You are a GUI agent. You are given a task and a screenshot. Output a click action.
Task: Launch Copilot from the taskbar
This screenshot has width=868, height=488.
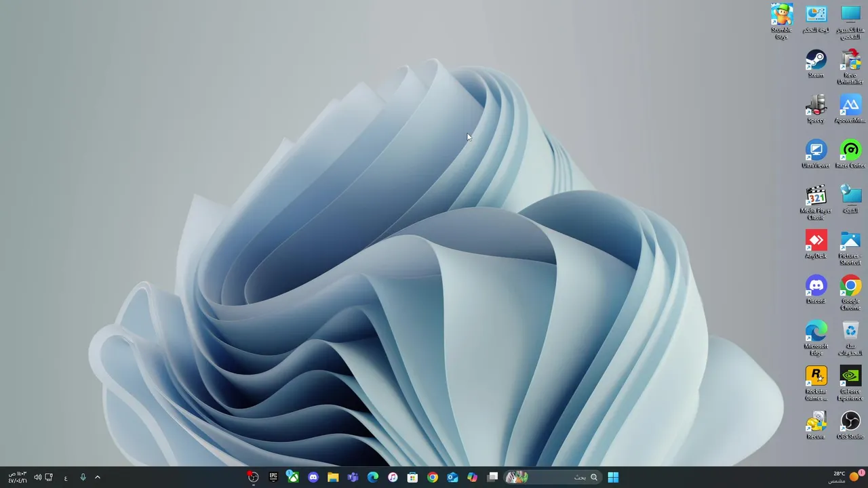click(x=473, y=477)
